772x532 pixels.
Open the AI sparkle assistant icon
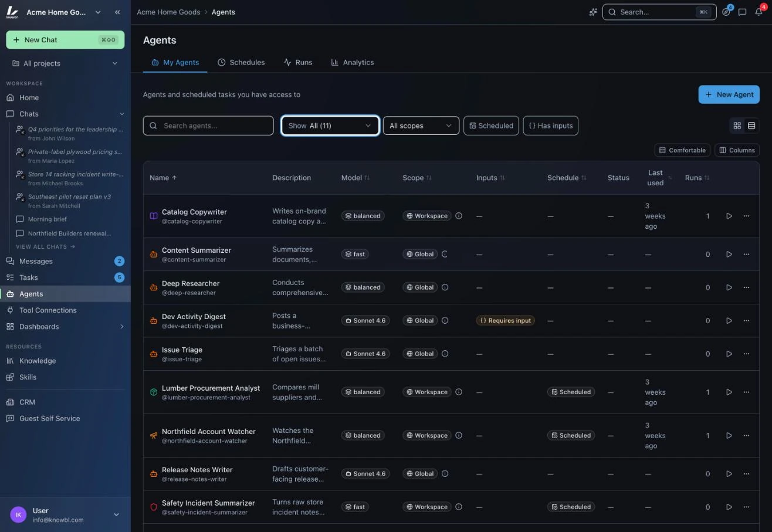tap(593, 12)
